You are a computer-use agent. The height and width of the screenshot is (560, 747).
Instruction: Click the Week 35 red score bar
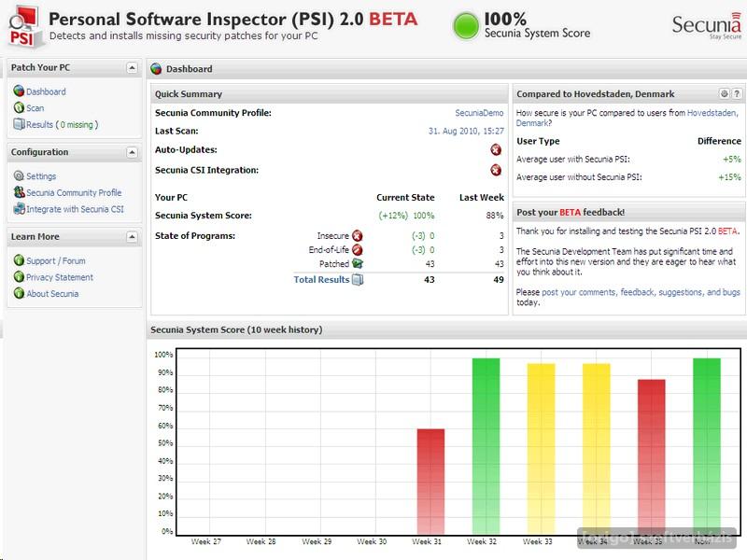[651, 456]
